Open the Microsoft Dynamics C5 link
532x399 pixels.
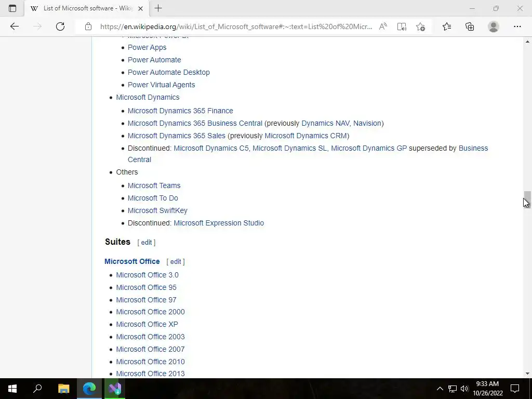point(211,148)
